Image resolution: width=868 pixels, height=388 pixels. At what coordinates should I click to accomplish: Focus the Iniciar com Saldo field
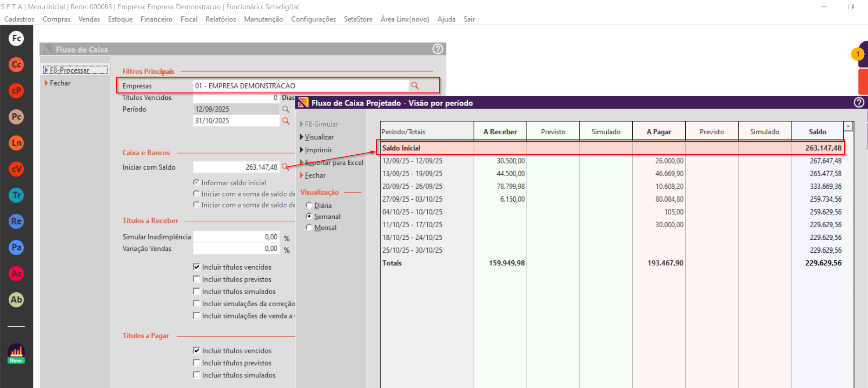pos(236,167)
